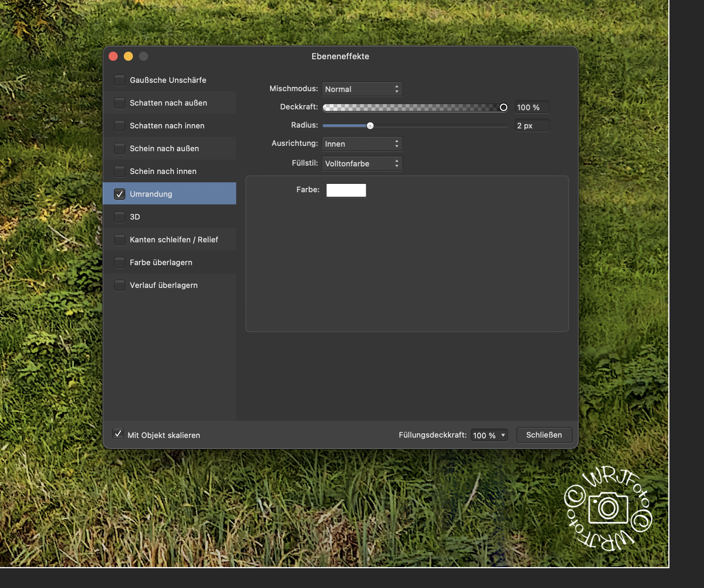The image size is (704, 588).
Task: Select the Schatten nach innen row label
Action: click(167, 126)
